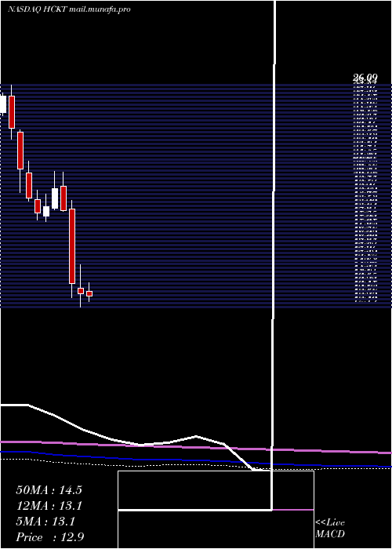Click the NASDAQ HCKT mail.munafa.pro chart title
392x549 pixels.
point(69,9)
